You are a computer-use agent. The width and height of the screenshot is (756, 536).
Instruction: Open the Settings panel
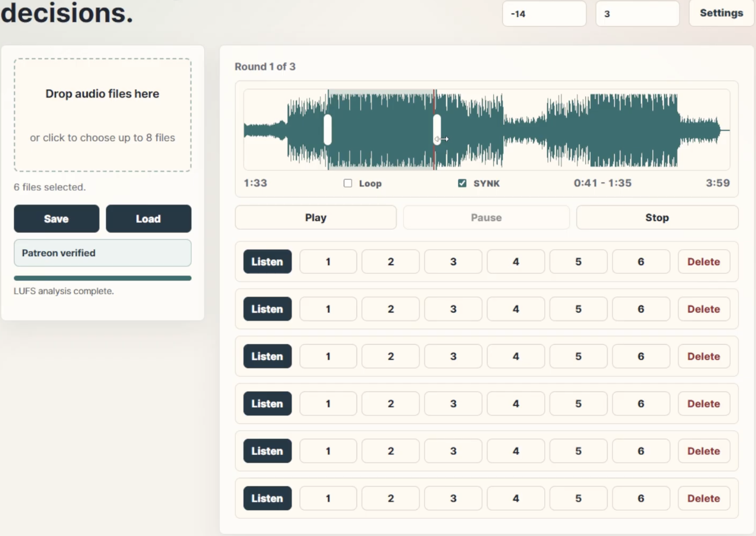(721, 13)
